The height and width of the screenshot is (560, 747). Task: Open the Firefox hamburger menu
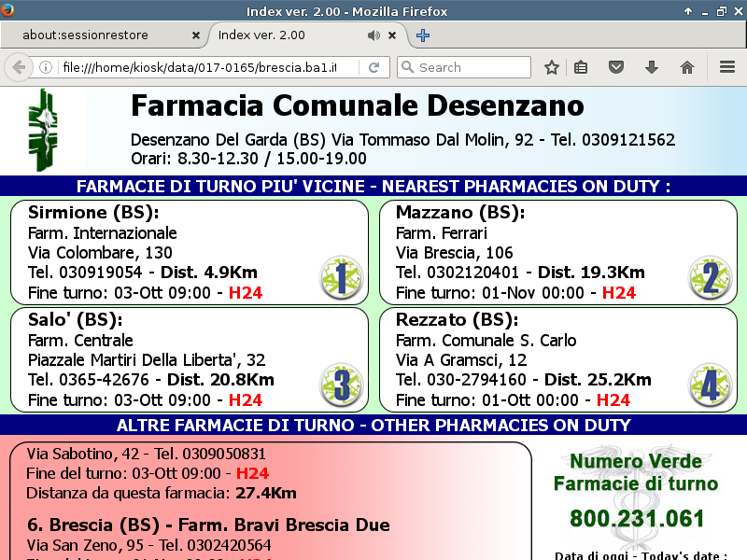(727, 67)
